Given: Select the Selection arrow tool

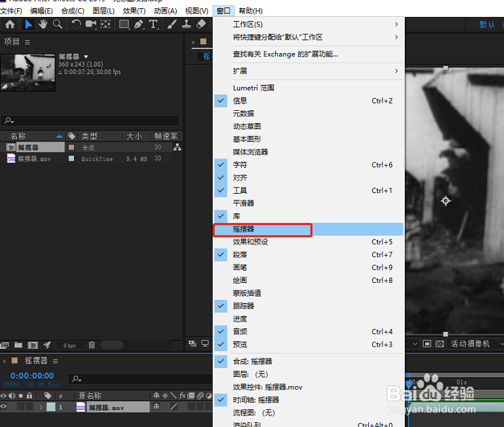Looking at the screenshot, I should (x=29, y=24).
